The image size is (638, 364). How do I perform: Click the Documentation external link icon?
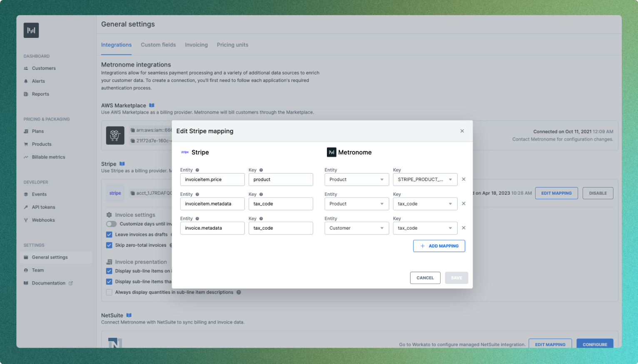pos(71,283)
